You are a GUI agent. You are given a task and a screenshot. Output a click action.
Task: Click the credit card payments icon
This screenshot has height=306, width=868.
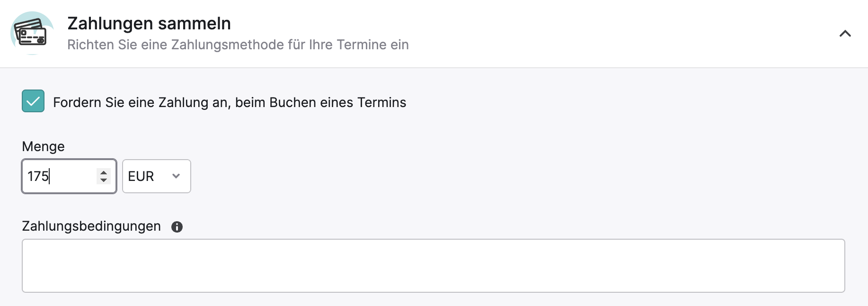32,33
